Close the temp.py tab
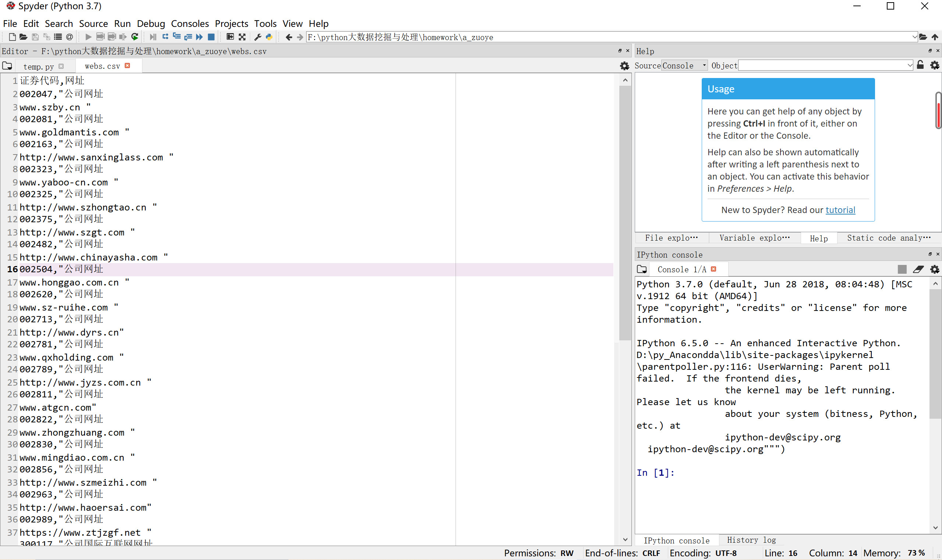The image size is (942, 560). pyautogui.click(x=61, y=66)
